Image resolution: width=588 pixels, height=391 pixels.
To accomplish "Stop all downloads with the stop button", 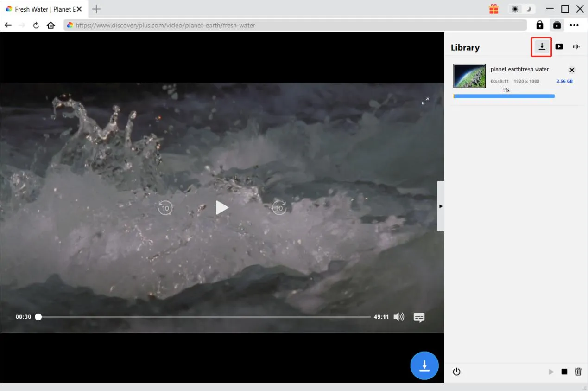I will pyautogui.click(x=564, y=372).
